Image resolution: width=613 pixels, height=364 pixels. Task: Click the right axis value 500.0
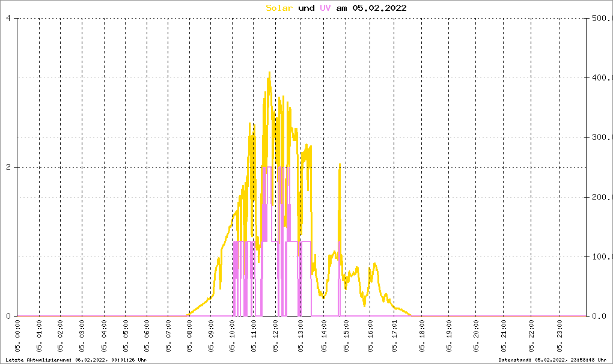(x=599, y=18)
